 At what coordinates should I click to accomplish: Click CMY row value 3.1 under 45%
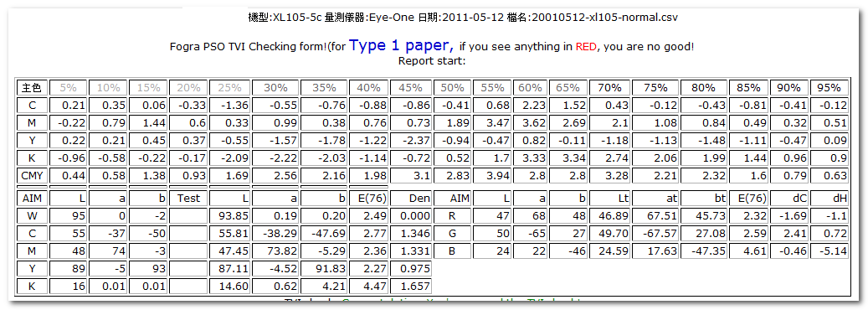410,176
